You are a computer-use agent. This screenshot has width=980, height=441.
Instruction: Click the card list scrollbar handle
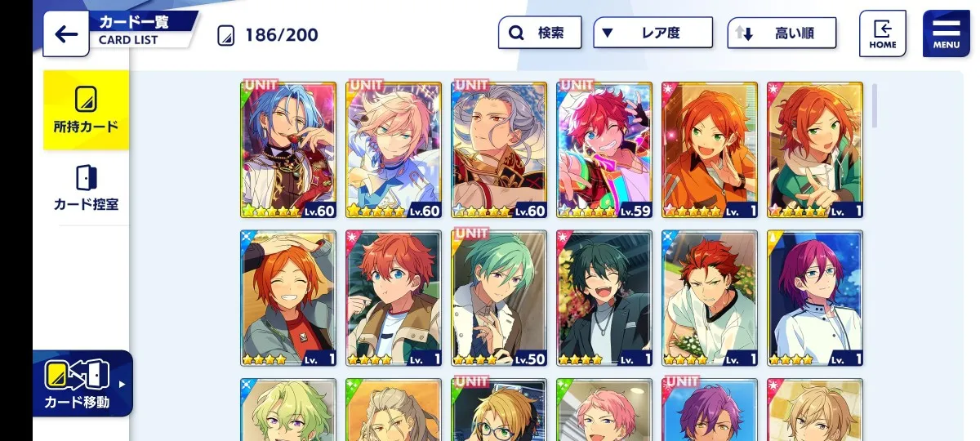tap(875, 106)
